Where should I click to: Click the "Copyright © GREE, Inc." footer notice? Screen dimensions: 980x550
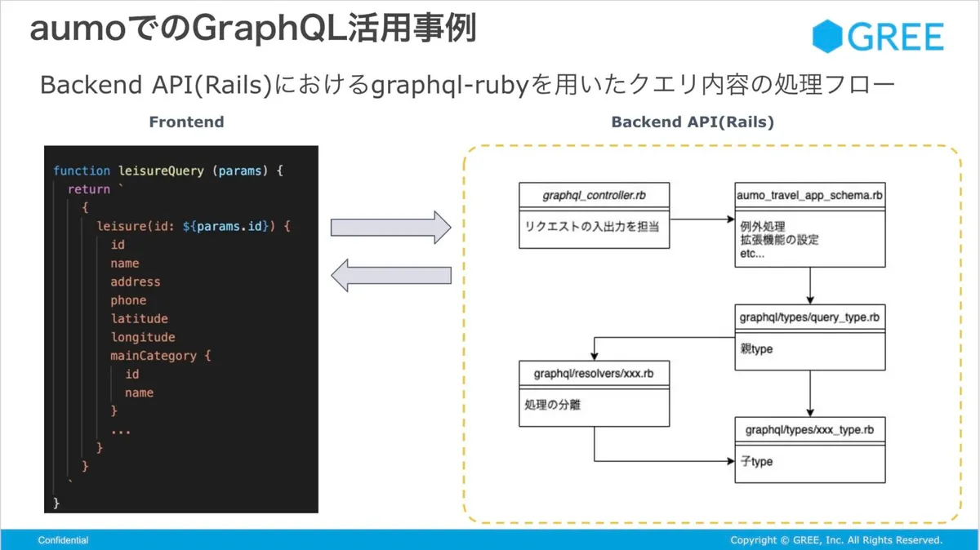coord(836,540)
